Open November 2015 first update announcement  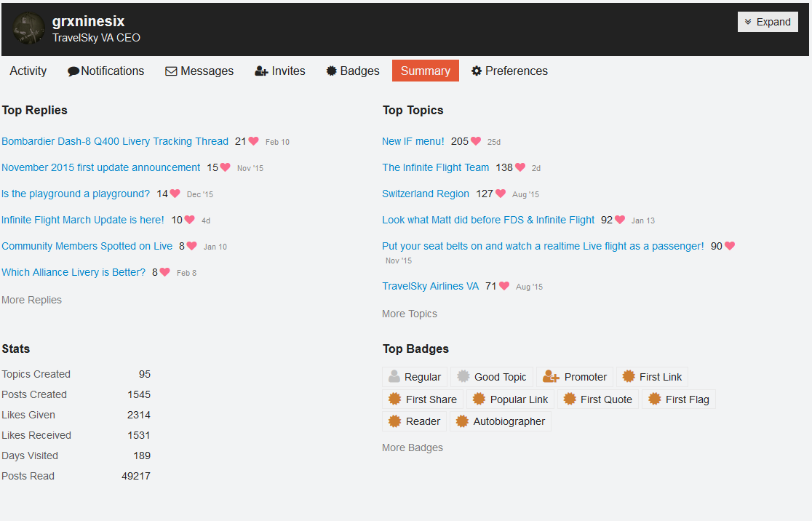[101, 168]
